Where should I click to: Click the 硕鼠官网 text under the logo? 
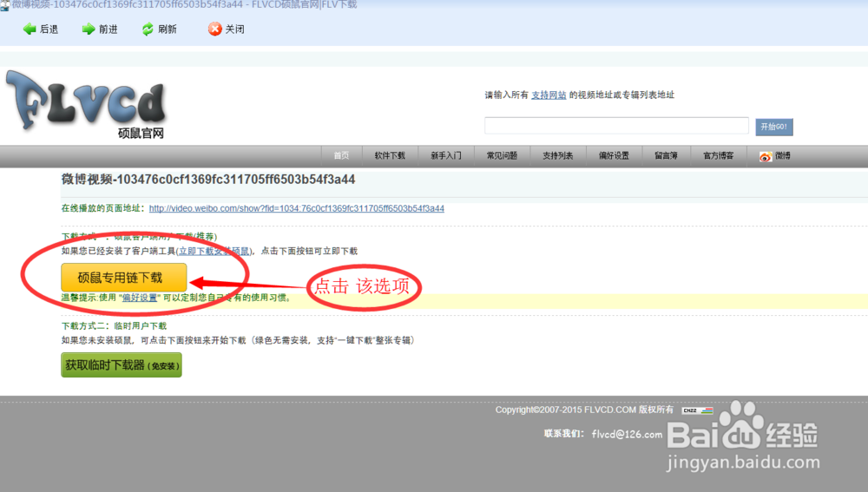click(x=141, y=134)
